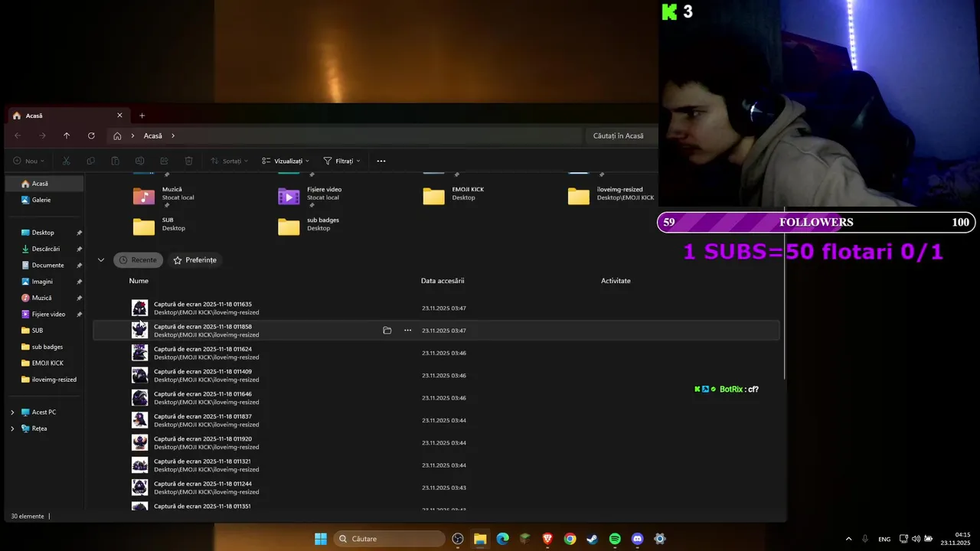The image size is (980, 551).
Task: Select the Fișiere video quick access folder
Action: coord(310,195)
